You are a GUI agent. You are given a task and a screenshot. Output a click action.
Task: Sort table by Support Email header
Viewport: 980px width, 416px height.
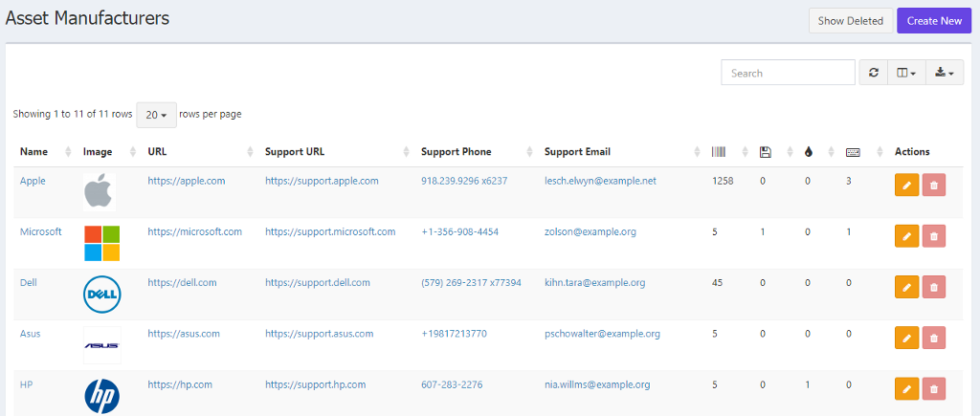(577, 152)
